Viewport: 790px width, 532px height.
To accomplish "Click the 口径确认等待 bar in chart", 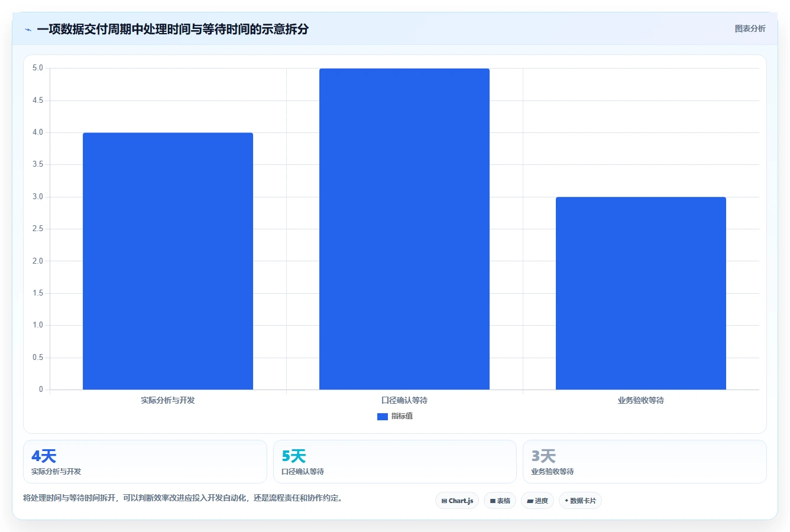I will pyautogui.click(x=404, y=229).
